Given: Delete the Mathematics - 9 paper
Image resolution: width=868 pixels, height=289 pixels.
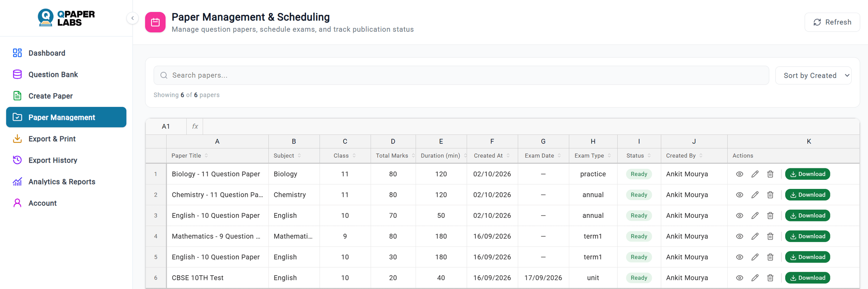Looking at the screenshot, I should tap(770, 236).
